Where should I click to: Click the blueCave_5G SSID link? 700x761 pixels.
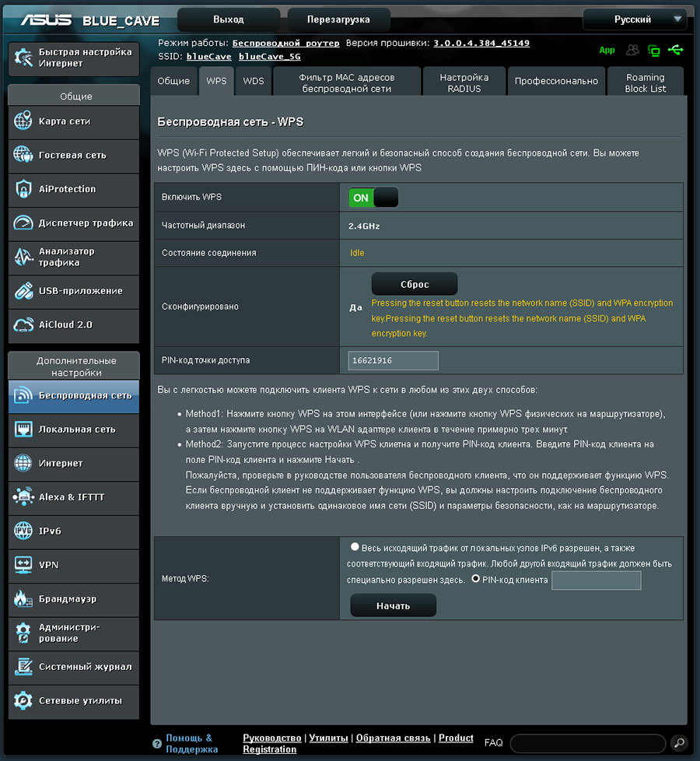point(269,56)
